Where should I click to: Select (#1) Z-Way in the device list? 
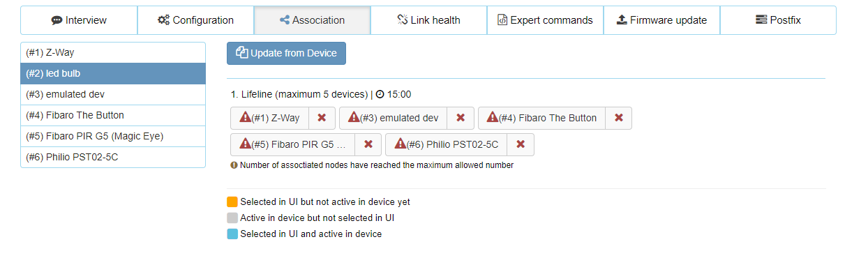click(113, 52)
